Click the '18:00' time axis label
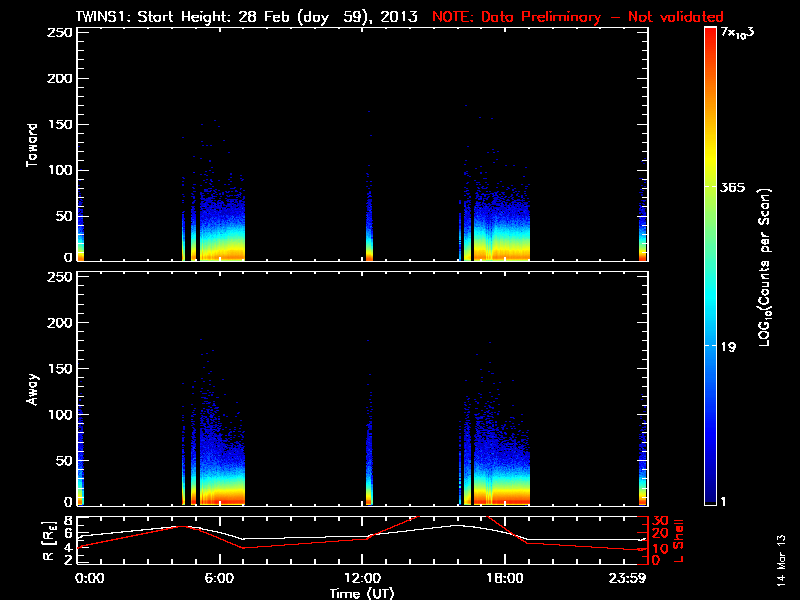 pos(504,578)
